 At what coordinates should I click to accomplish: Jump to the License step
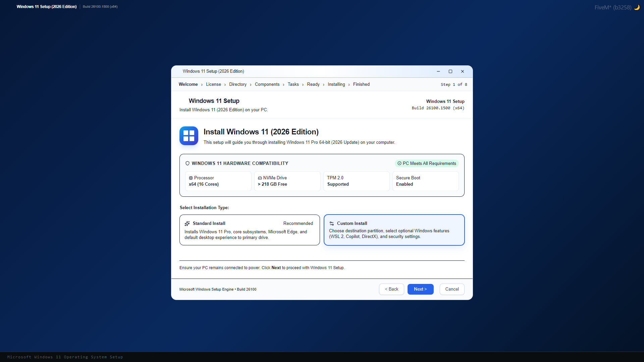(x=213, y=84)
